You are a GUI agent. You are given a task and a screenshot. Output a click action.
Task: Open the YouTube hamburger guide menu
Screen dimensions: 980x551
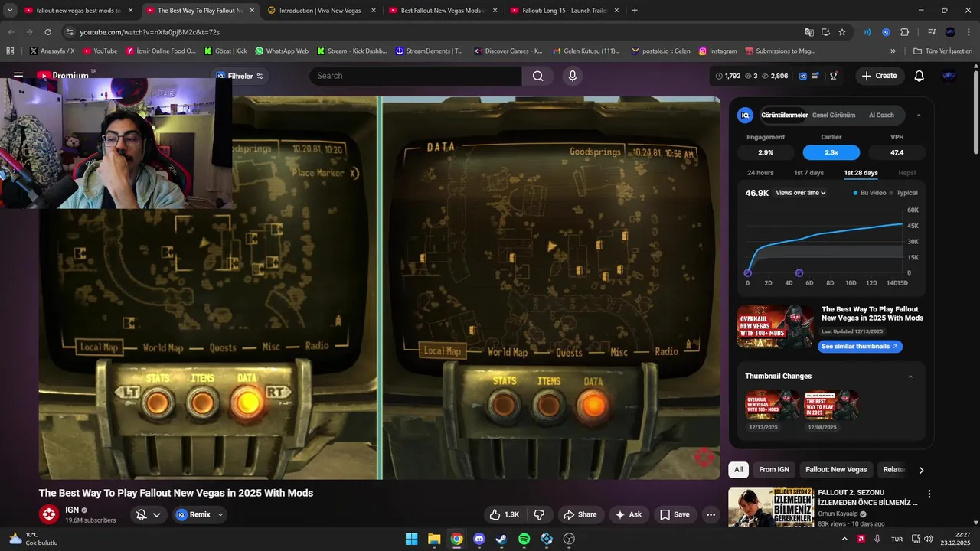point(18,76)
